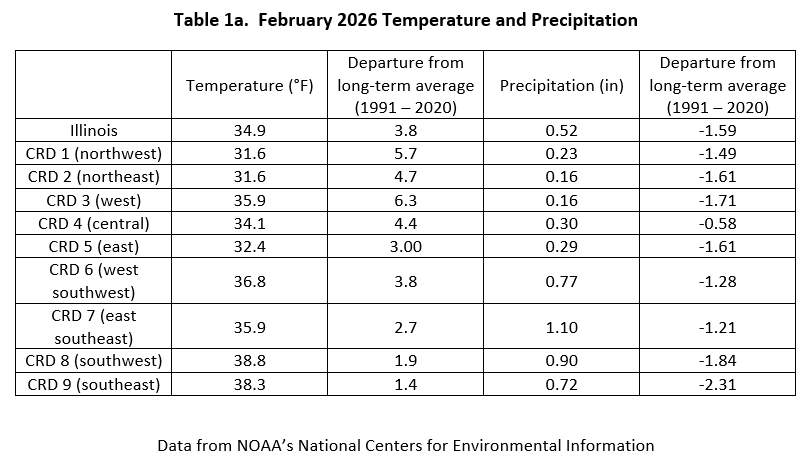Select the 'CRD 6 (west southwest)' row label
The image size is (812, 467).
tap(95, 281)
